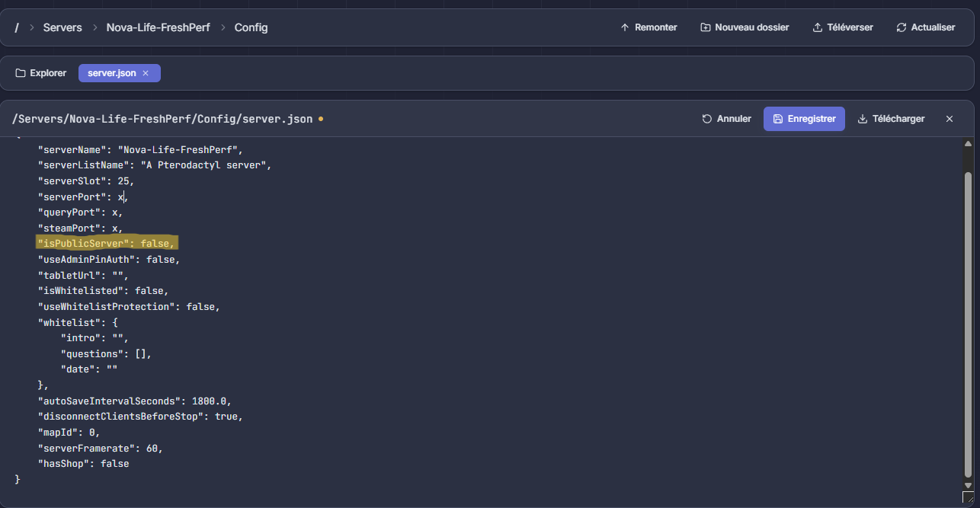The width and height of the screenshot is (980, 508).
Task: Click the Remonter button
Action: point(649,27)
